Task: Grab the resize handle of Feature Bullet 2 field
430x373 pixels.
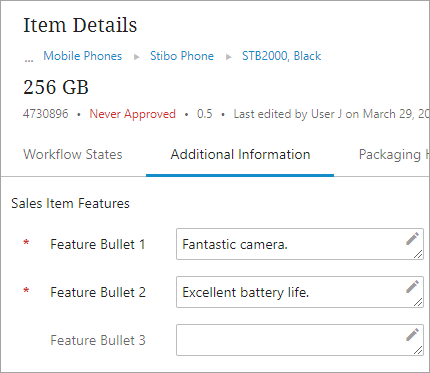Action: pos(418,302)
